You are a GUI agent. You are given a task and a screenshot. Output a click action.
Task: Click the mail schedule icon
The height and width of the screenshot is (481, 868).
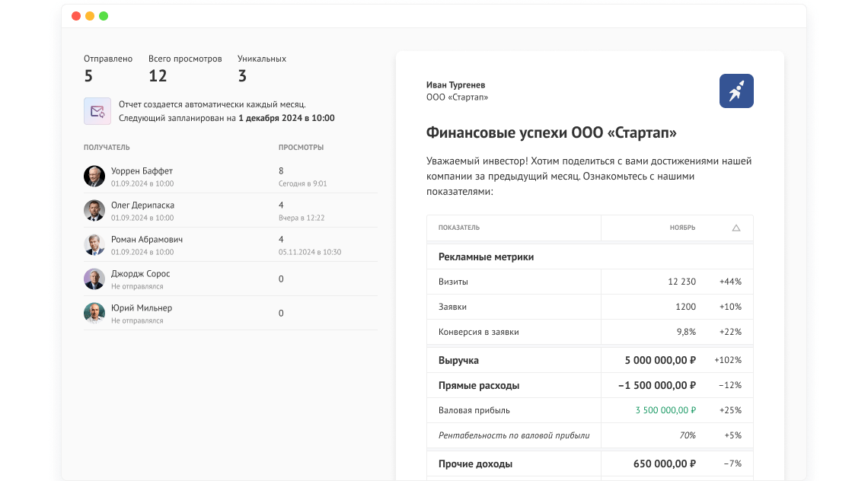[97, 111]
